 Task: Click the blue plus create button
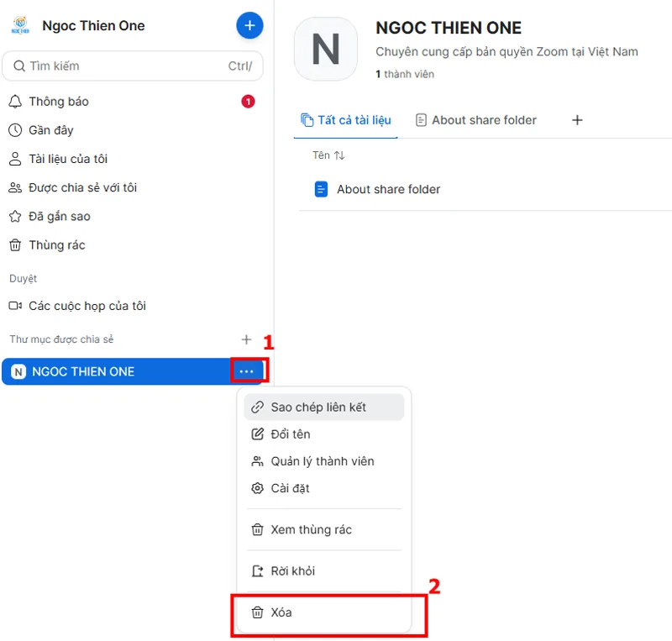249,26
